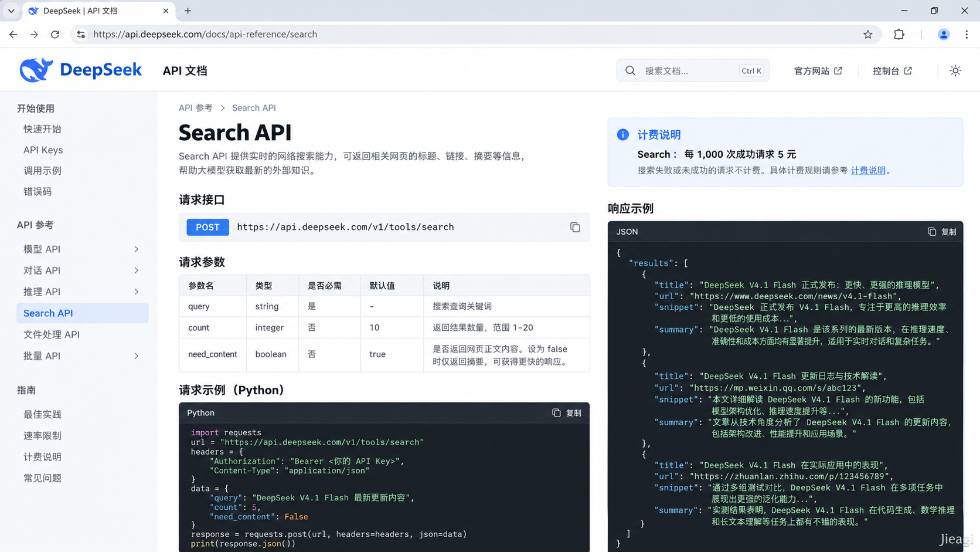The height and width of the screenshot is (552, 980).
Task: Open 官方网站 external link
Action: click(818, 70)
